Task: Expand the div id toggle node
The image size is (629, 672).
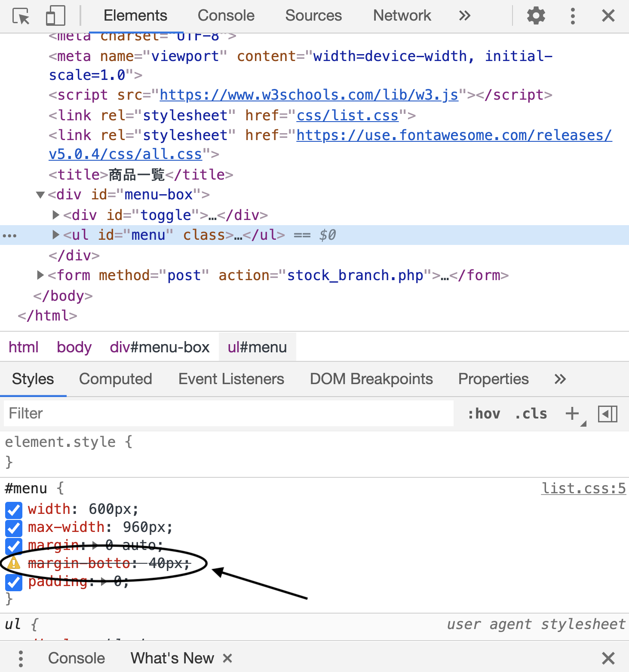Action: pos(55,214)
